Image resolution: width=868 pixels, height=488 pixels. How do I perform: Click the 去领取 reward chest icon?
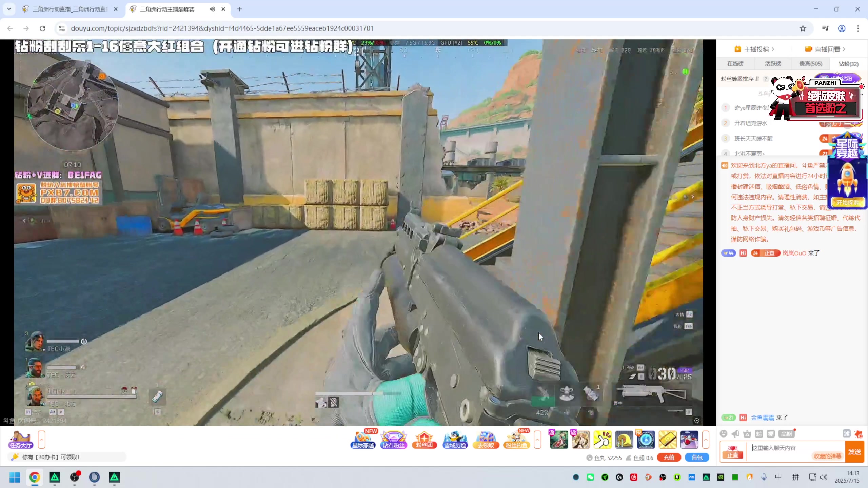click(486, 440)
